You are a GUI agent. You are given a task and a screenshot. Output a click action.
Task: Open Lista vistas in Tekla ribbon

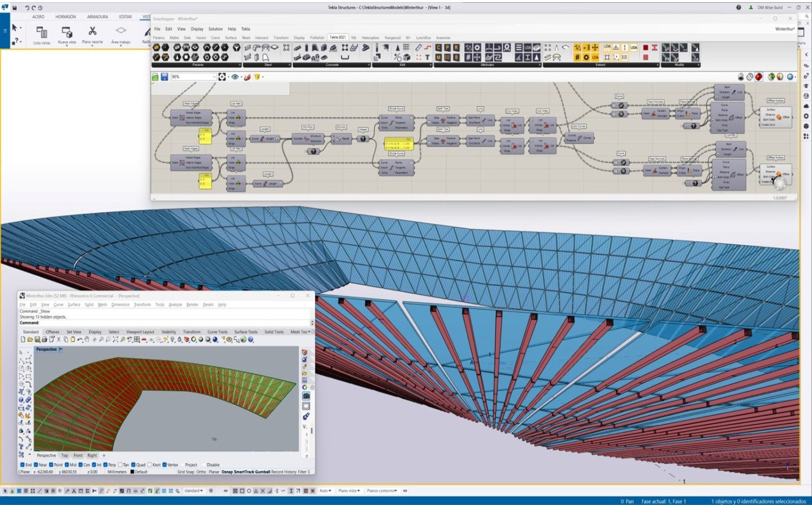pyautogui.click(x=41, y=33)
